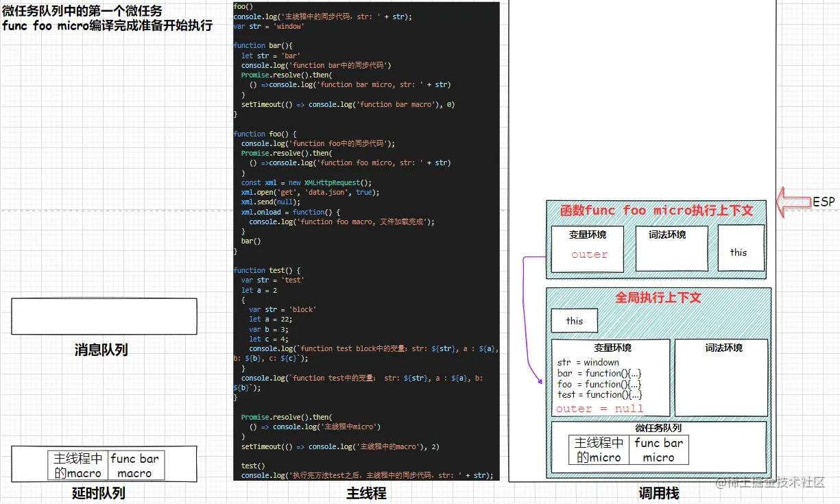This screenshot has height=504, width=840.
Task: Click code line "let str = 'bar'"
Action: 271,56
